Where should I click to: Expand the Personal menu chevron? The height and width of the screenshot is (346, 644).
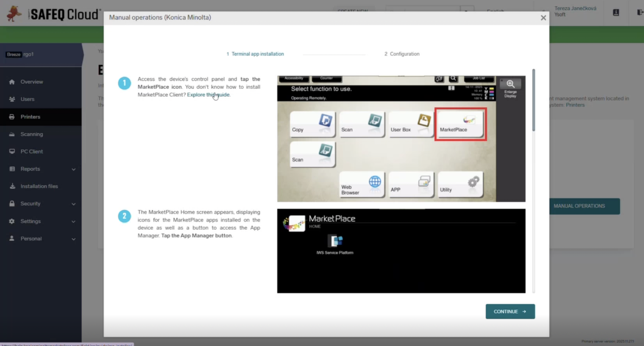[74, 239]
